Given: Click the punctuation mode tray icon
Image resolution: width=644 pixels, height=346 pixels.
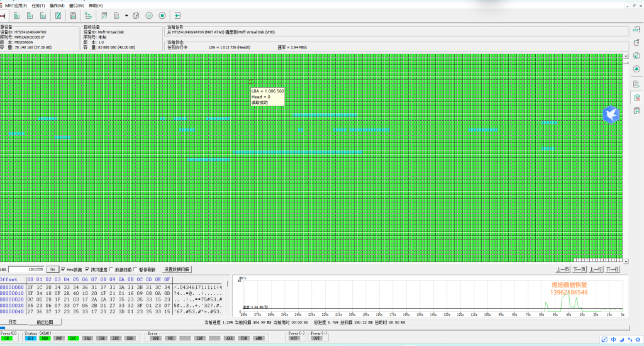Looking at the screenshot, I should pos(630,340).
